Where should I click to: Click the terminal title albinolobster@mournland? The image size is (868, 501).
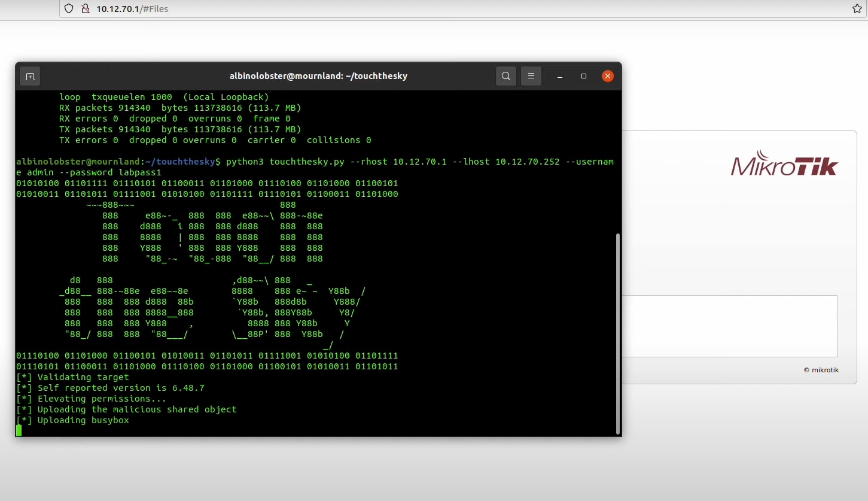point(318,76)
